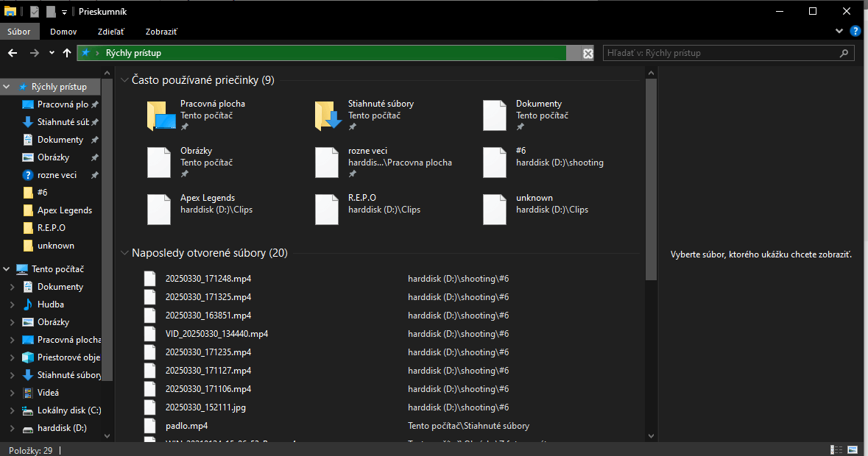Screen dimensions: 868x456
Task: Click the Obrázky icon under Tento počítač
Action: pos(28,322)
